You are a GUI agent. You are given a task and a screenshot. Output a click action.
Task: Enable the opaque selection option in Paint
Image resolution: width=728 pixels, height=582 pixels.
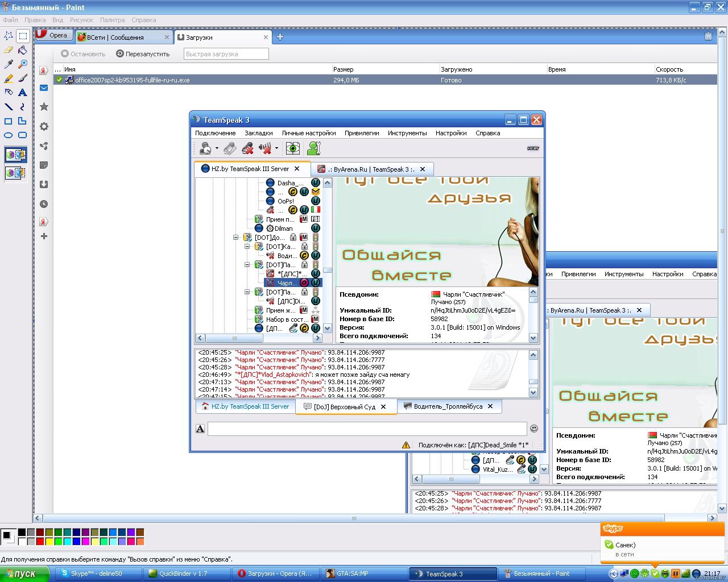pos(16,155)
